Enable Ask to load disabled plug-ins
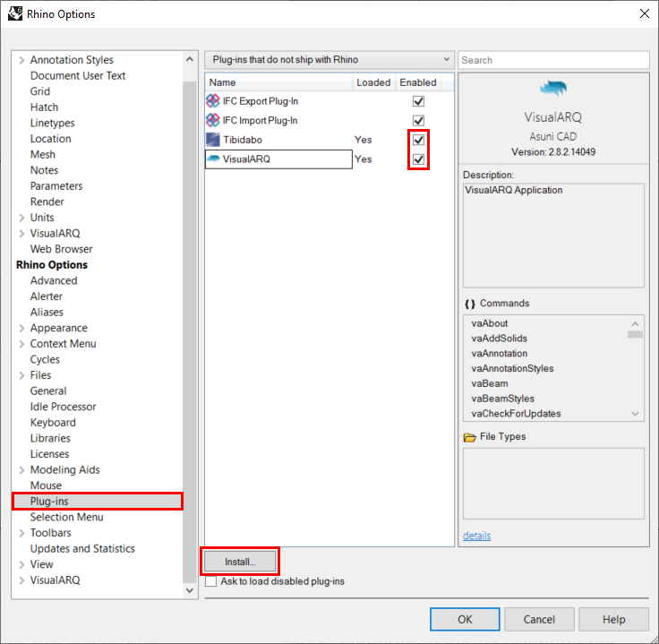659x644 pixels. pos(211,581)
